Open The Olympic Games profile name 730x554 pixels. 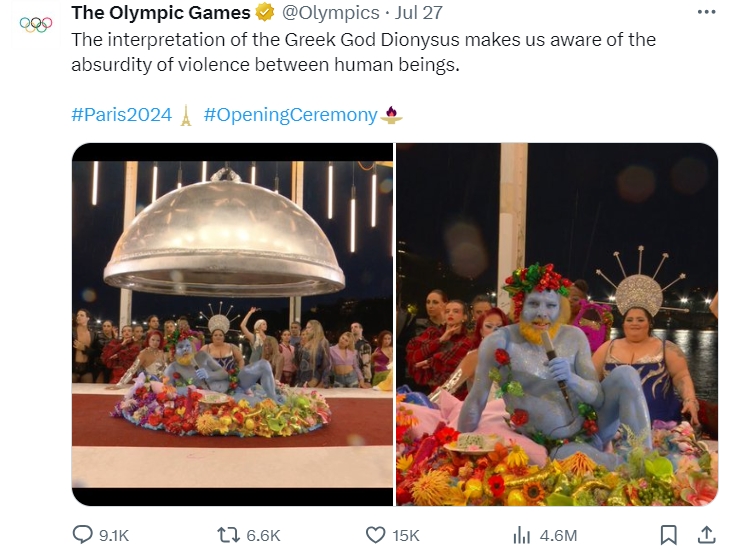click(x=160, y=13)
